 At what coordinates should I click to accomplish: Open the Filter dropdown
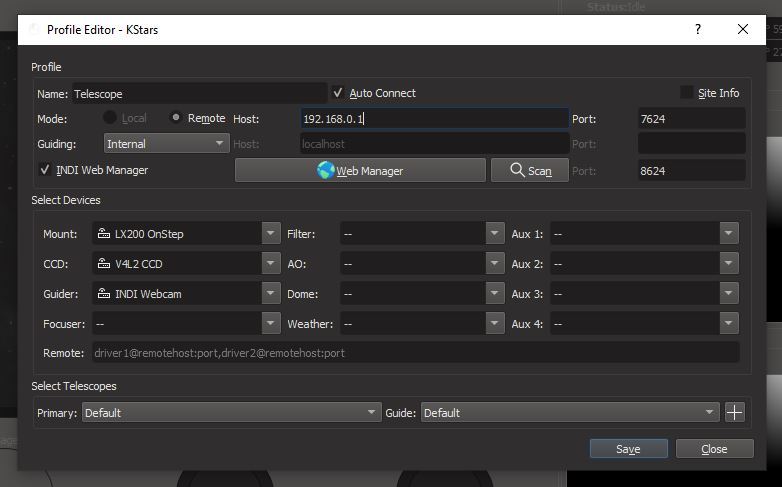pyautogui.click(x=495, y=234)
